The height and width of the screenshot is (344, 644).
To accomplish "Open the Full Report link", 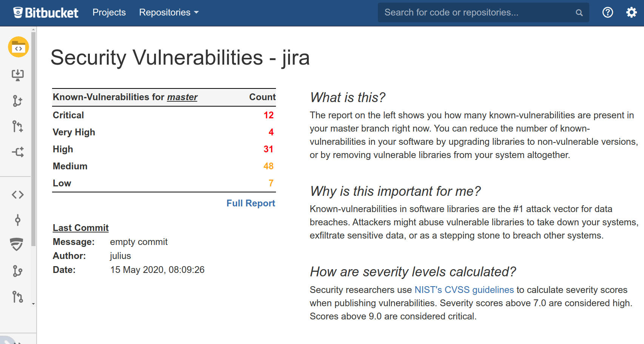I will (x=251, y=203).
